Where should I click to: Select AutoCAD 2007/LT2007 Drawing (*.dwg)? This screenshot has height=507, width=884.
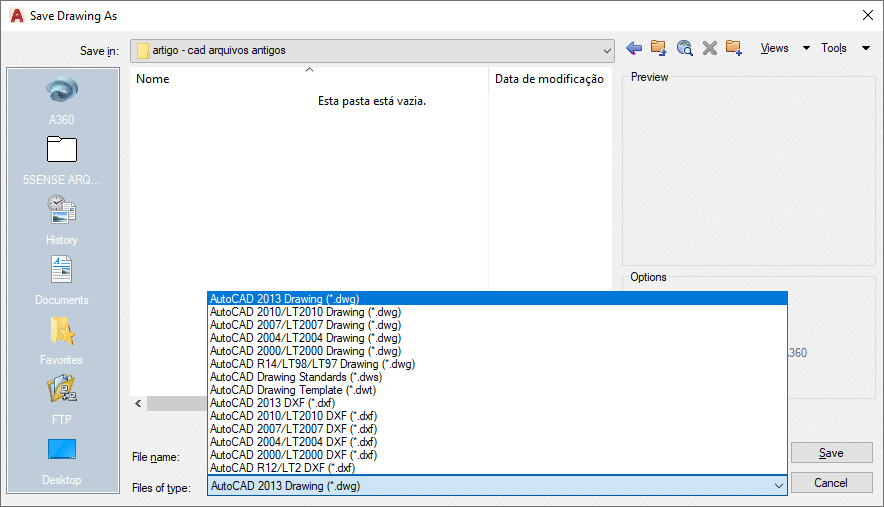[497, 325]
